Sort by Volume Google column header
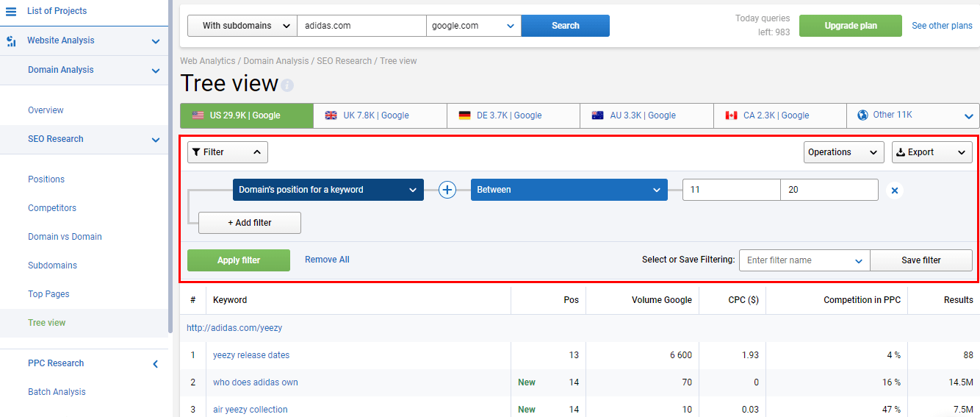This screenshot has width=980, height=417. tap(662, 300)
